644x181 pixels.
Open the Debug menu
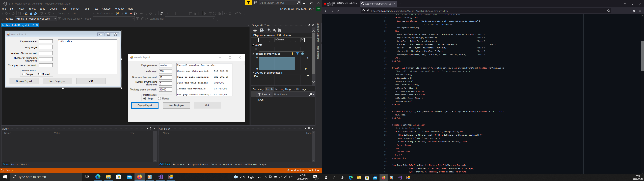coord(53,9)
